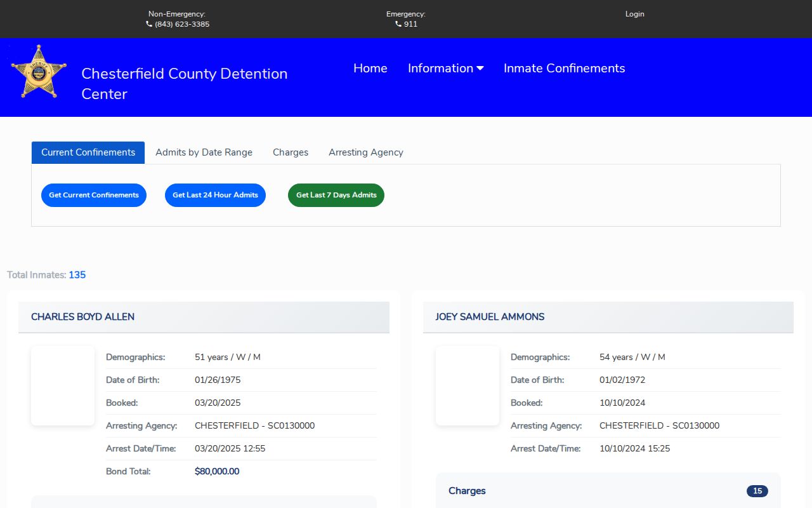Click the sheriff star badge logo

click(39, 72)
